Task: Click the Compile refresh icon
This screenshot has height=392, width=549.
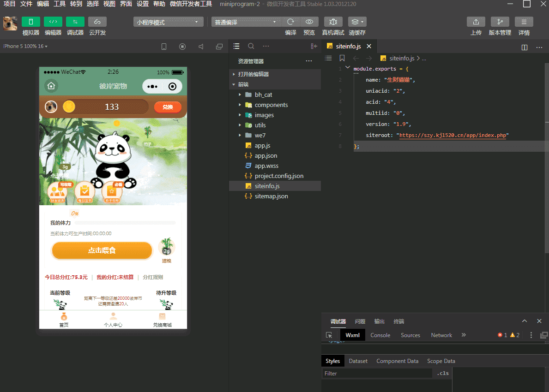Action: coord(290,22)
